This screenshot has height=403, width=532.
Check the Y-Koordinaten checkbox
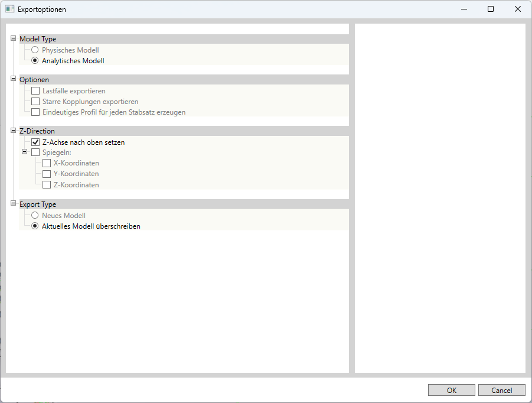click(x=47, y=174)
